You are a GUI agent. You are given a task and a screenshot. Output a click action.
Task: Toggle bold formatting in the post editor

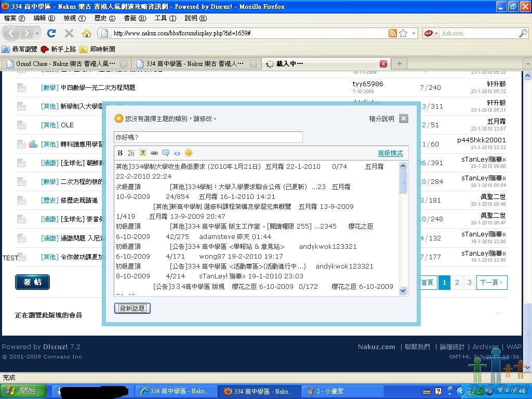point(120,153)
